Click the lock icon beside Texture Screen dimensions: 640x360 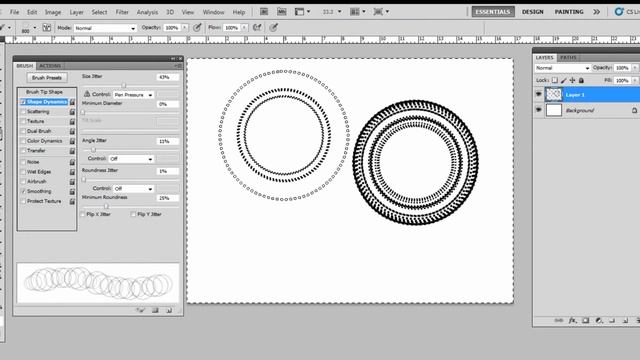(72, 121)
